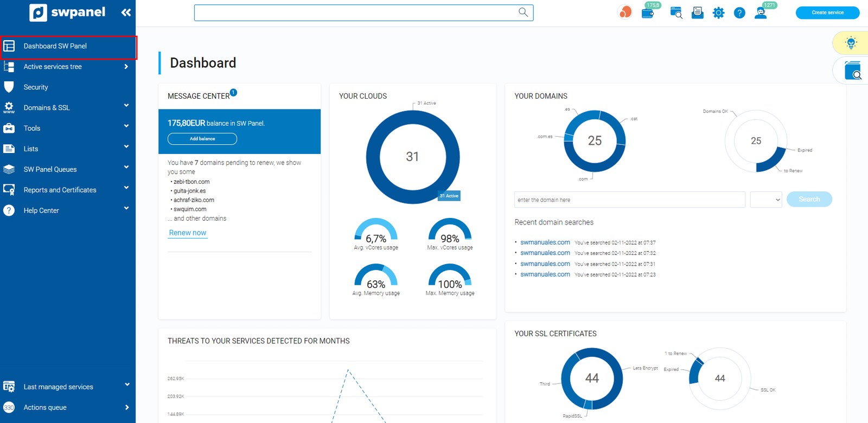The width and height of the screenshot is (868, 423).
Task: Expand SW Panel Queues chevron
Action: (126, 167)
